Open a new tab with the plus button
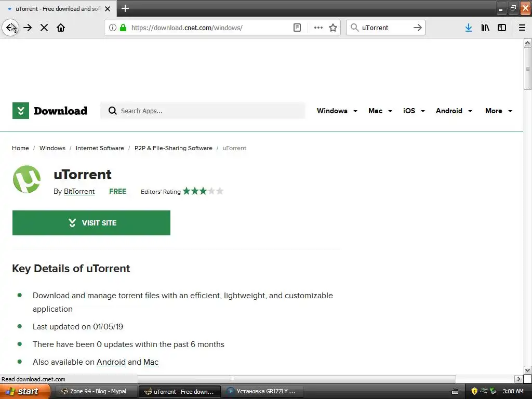 pos(125,8)
